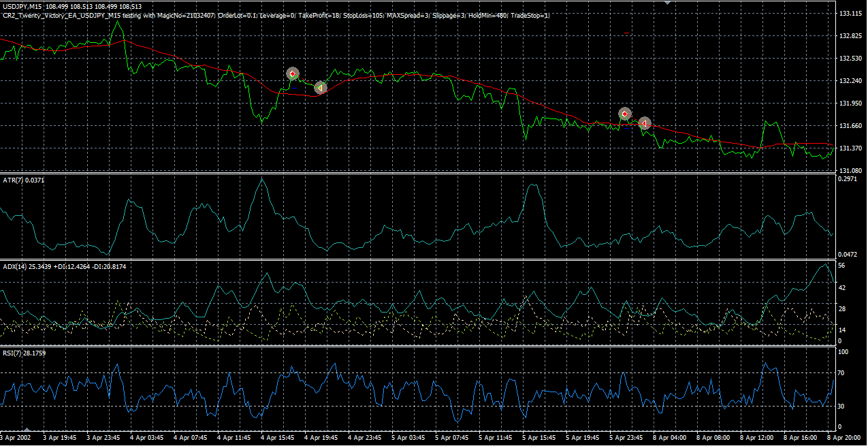Select the ATR(7) 0.0371 indicator label

[x=24, y=180]
